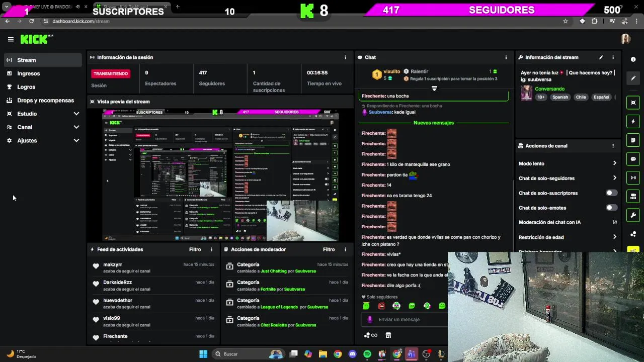Edit stream info with the pencil icon
This screenshot has height=362, width=644.
click(601, 57)
